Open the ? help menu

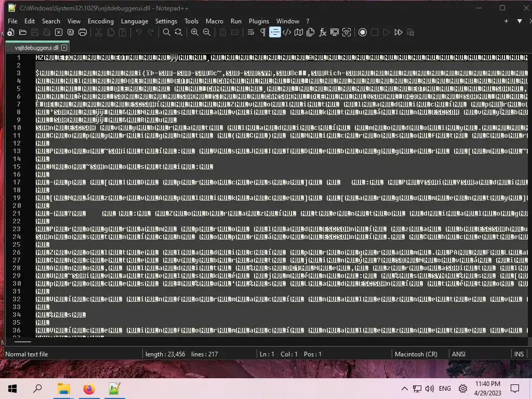[308, 21]
